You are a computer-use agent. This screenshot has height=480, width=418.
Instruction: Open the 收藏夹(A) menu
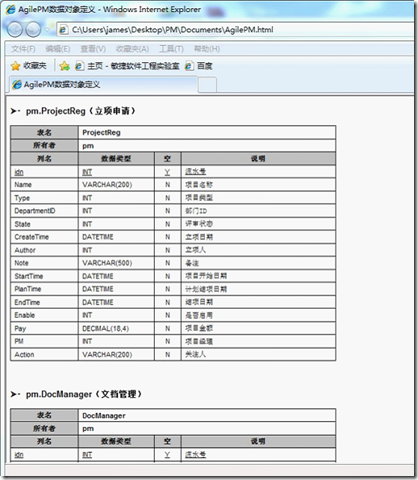point(132,49)
